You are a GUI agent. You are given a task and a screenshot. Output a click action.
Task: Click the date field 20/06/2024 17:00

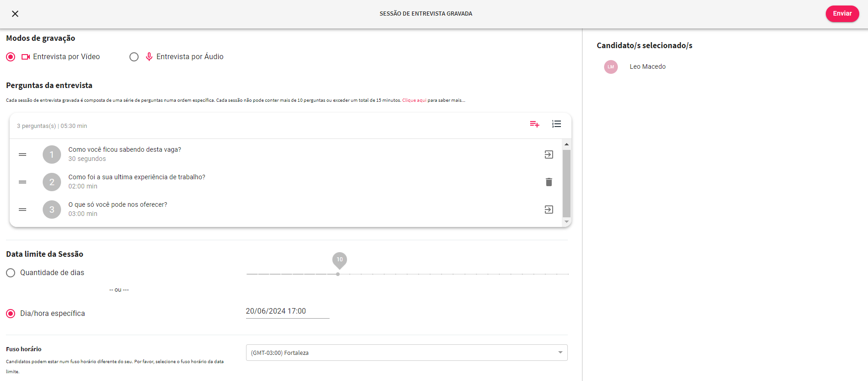[287, 311]
